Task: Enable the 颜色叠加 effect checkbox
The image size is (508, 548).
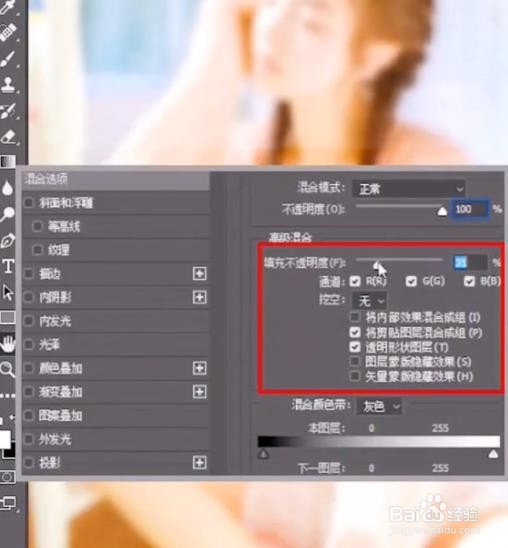Action: (29, 368)
